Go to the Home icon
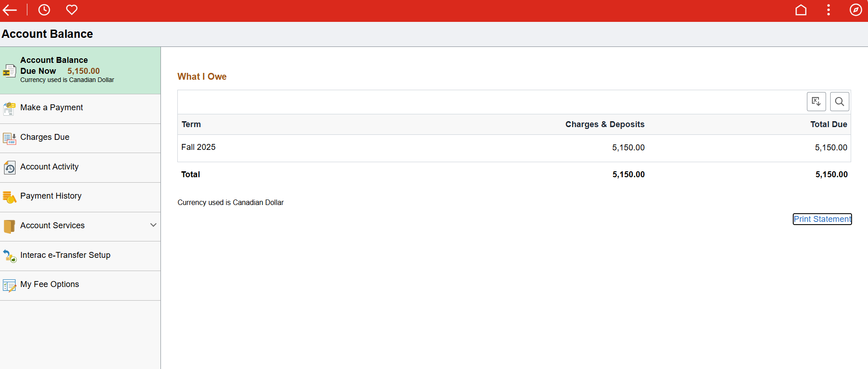The height and width of the screenshot is (369, 868). coord(801,10)
